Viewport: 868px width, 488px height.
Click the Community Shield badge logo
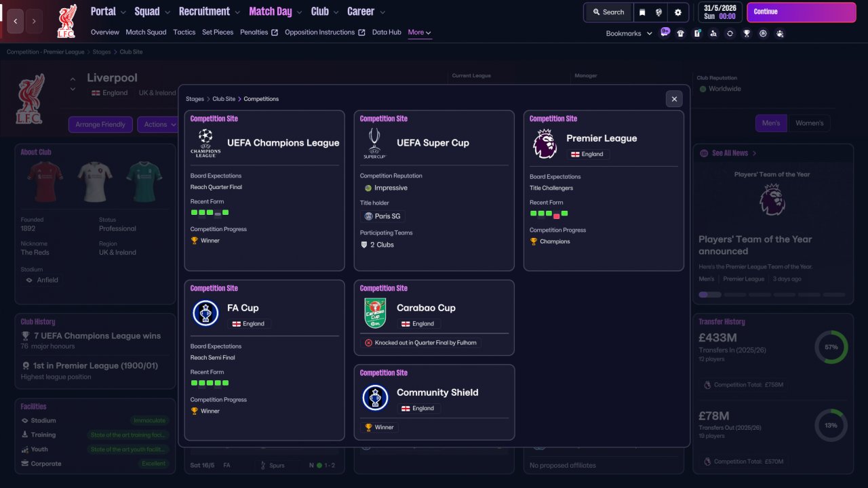click(375, 398)
